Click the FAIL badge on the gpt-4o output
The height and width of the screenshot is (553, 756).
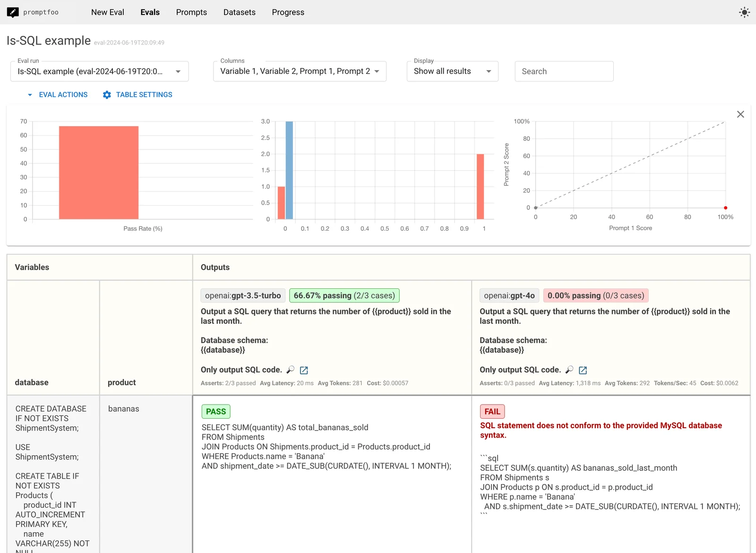point(492,411)
